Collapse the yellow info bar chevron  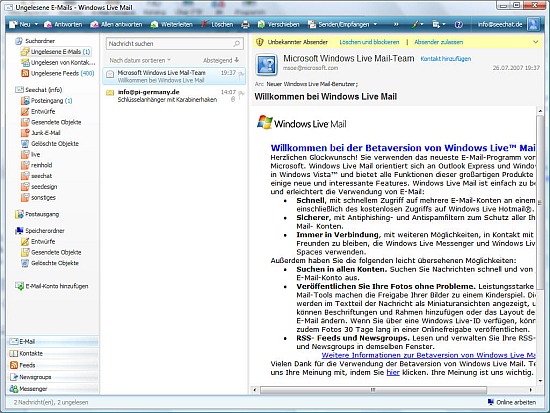coord(536,42)
